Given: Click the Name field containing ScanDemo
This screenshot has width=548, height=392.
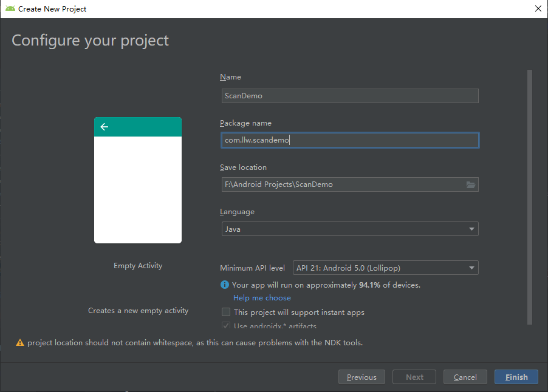Looking at the screenshot, I should [350, 96].
